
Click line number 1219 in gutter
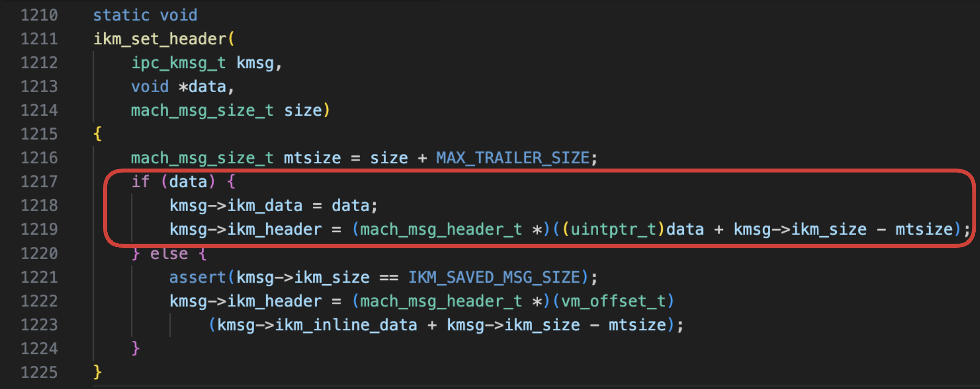[x=39, y=229]
